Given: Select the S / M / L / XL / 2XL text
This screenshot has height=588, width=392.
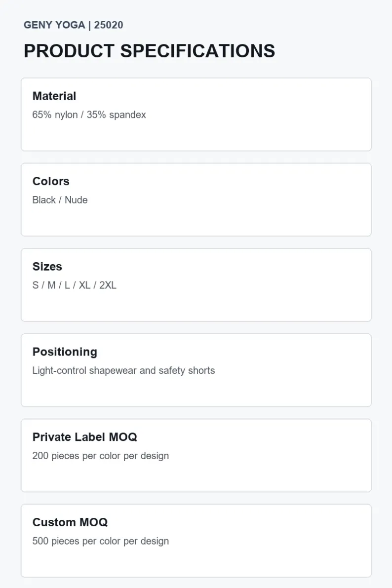Looking at the screenshot, I should [x=74, y=285].
